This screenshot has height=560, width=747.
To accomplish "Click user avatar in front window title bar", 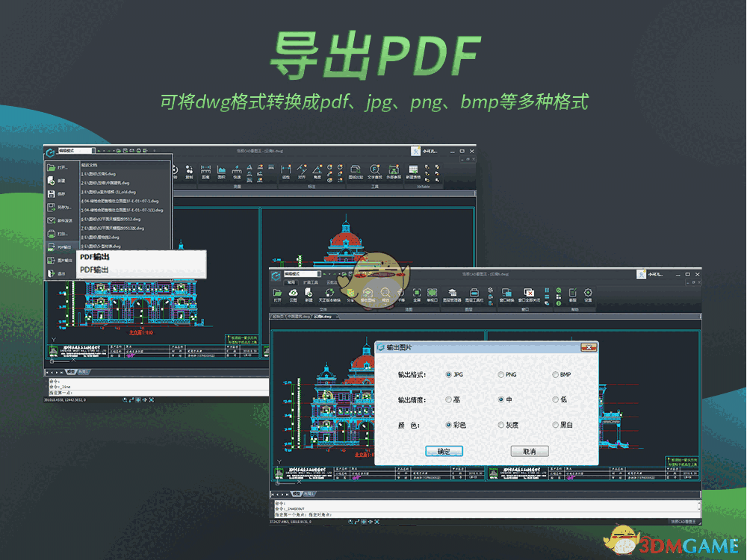I will click(641, 274).
